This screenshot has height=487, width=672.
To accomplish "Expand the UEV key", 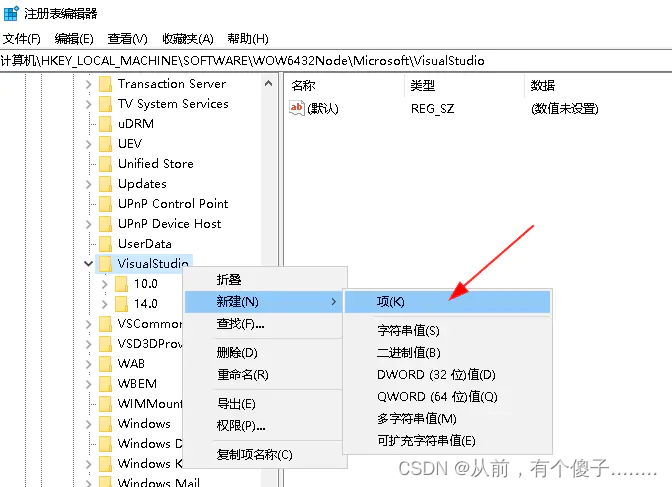I will [88, 144].
